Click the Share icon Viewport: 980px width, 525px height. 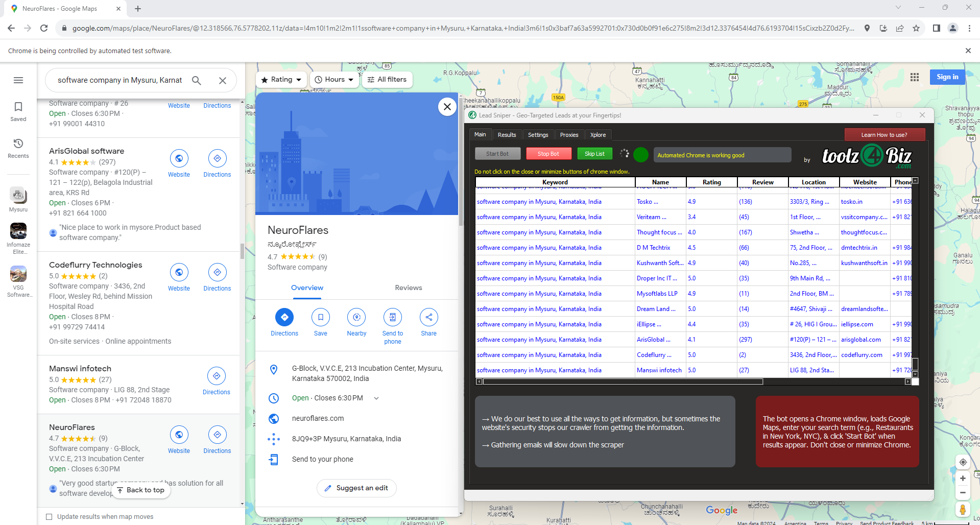[x=429, y=317]
